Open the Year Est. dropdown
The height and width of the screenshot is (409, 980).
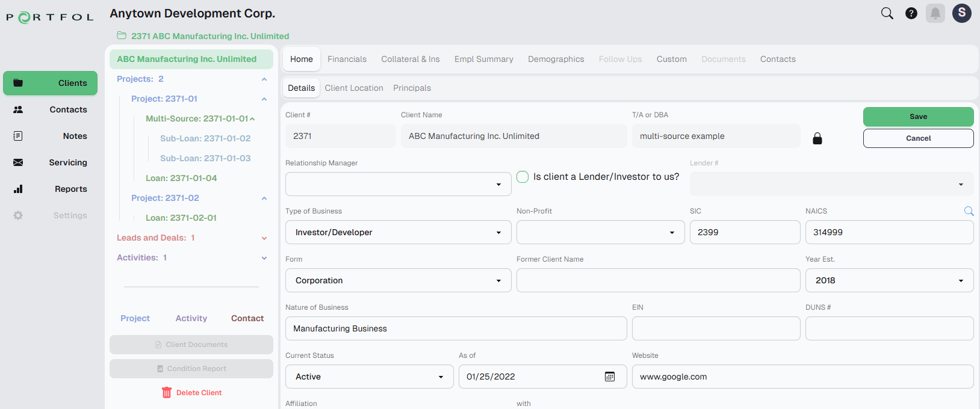click(x=889, y=280)
